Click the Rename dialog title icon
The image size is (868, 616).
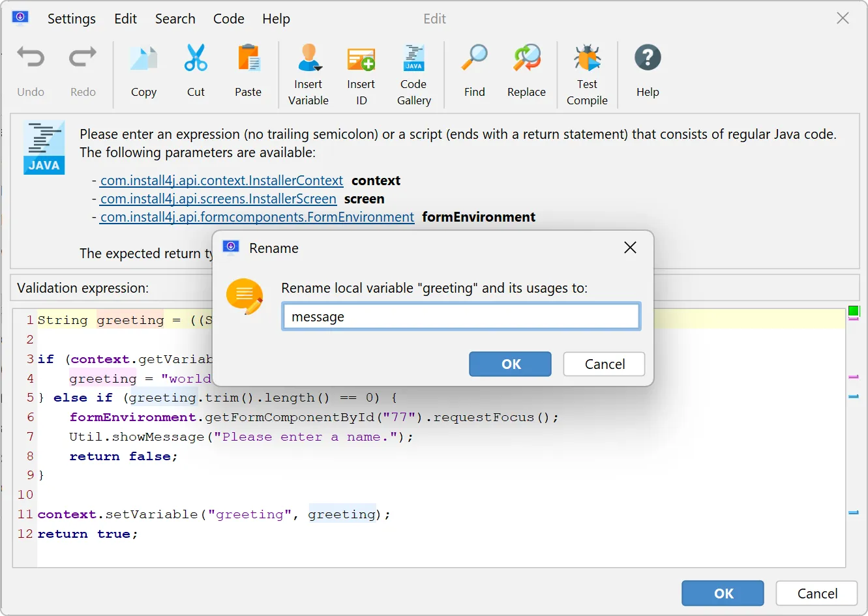[x=231, y=247]
